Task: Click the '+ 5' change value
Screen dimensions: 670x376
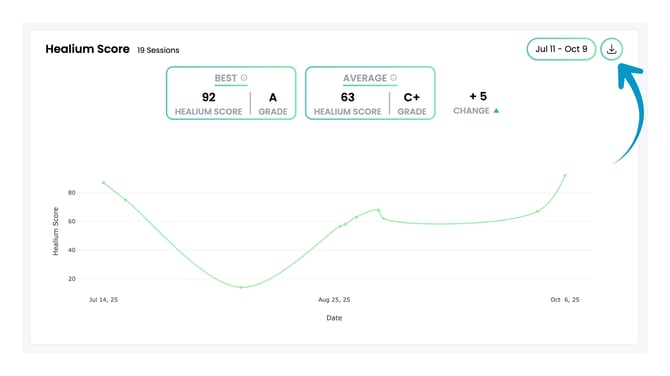Action: 478,97
